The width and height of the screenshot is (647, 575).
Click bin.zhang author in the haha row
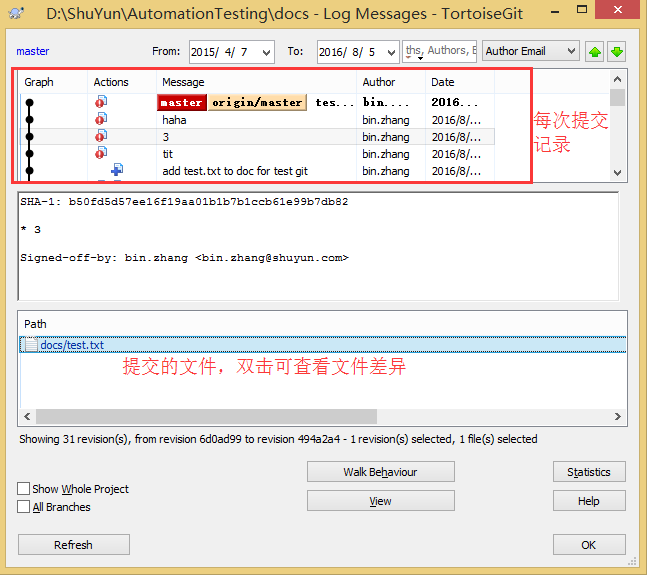click(x=386, y=120)
